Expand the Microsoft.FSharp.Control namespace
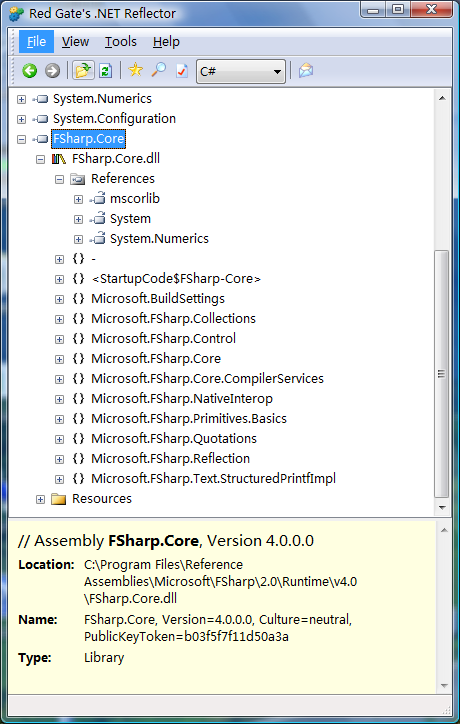460x724 pixels. [x=59, y=339]
